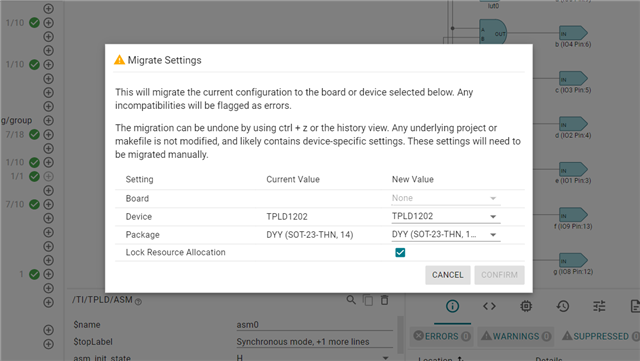Click the $topLabel Synchronous mode field
Viewport: 640px width, 361px height.
pos(314,342)
